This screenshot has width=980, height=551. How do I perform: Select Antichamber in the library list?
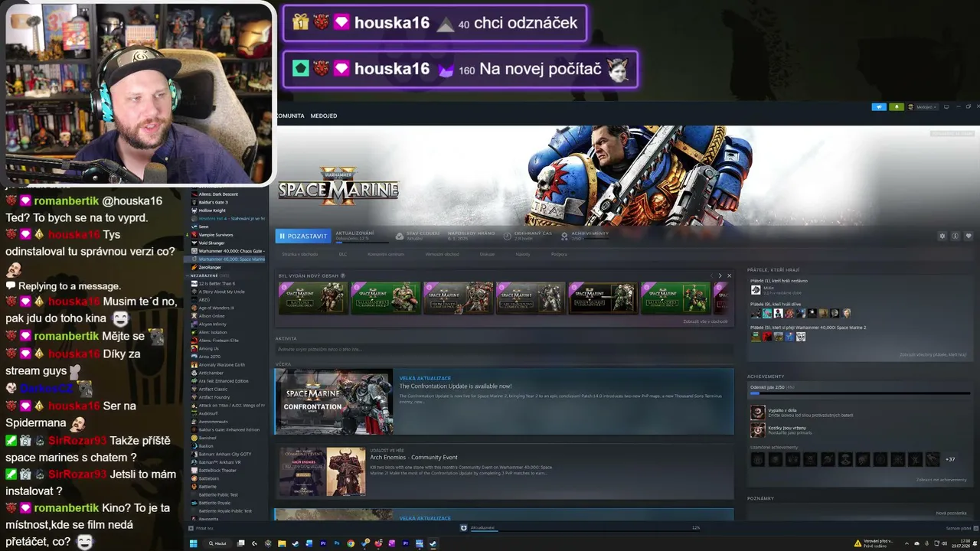tap(211, 373)
